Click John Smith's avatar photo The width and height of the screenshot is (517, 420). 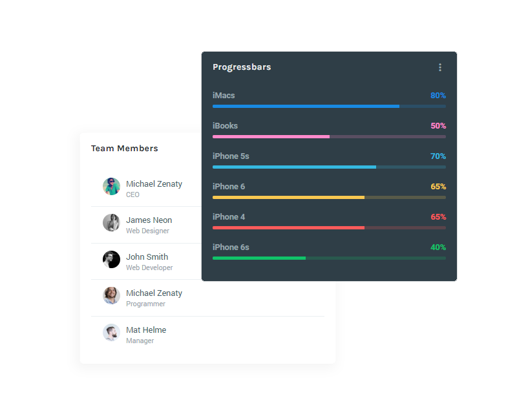pos(111,260)
